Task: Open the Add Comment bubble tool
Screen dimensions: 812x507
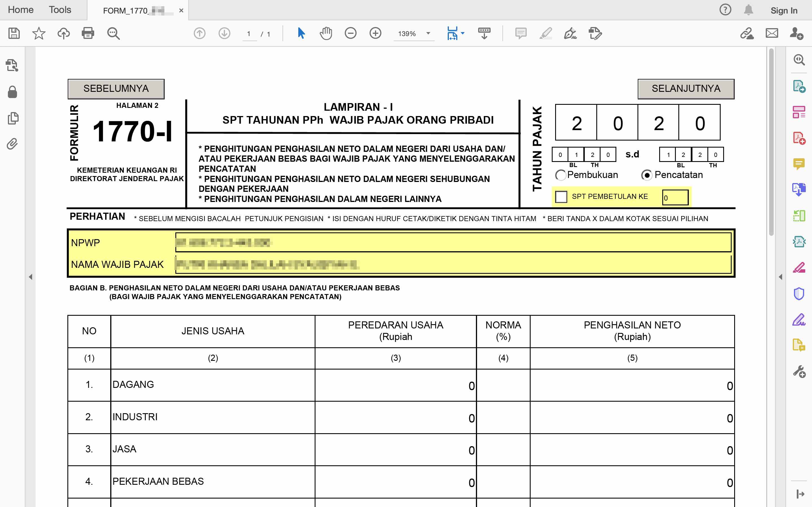Action: click(521, 33)
